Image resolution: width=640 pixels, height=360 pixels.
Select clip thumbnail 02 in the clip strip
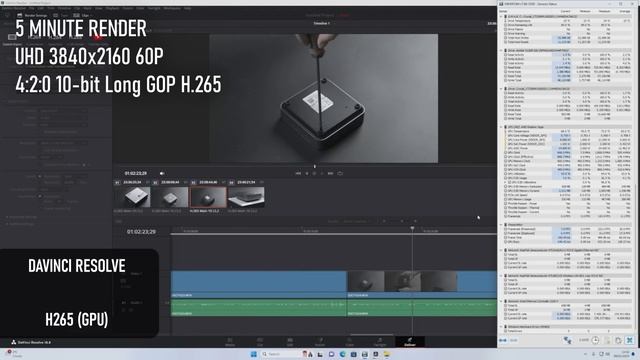170,197
